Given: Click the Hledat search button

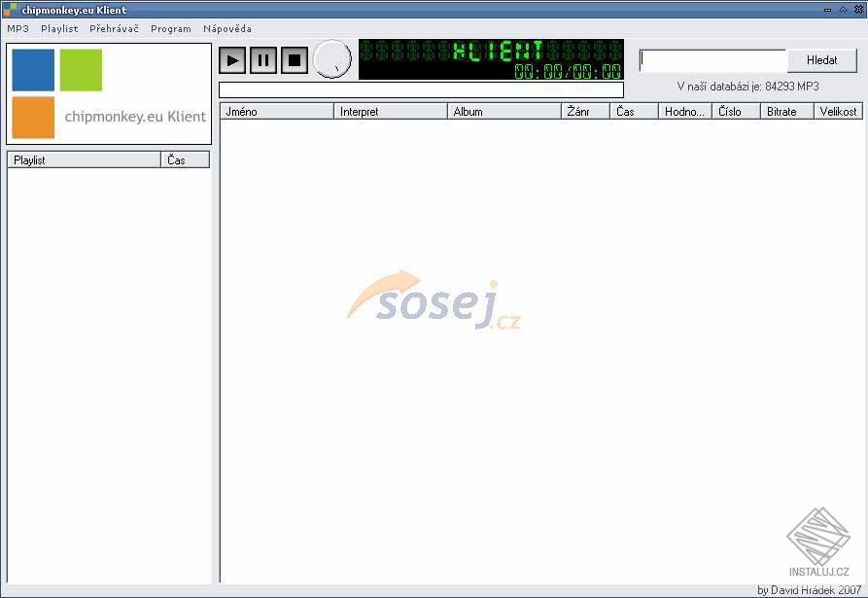Looking at the screenshot, I should click(x=821, y=60).
